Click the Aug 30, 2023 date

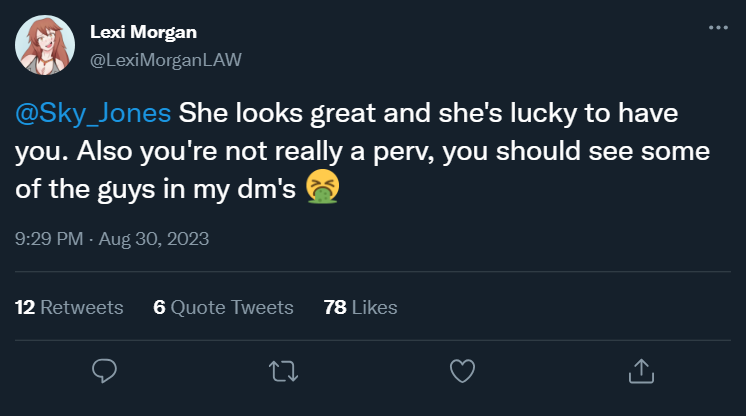153,239
